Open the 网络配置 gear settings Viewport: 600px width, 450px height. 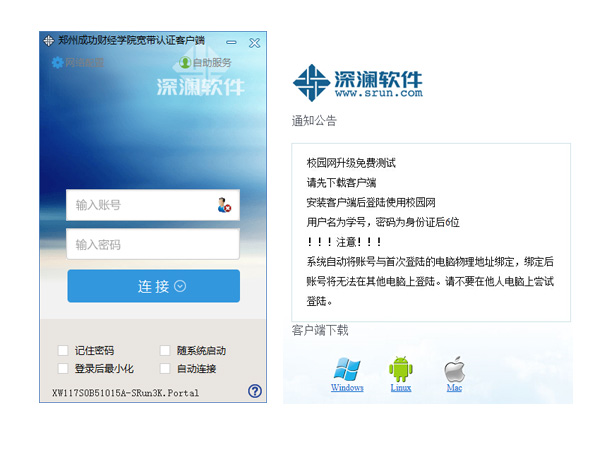[x=78, y=62]
